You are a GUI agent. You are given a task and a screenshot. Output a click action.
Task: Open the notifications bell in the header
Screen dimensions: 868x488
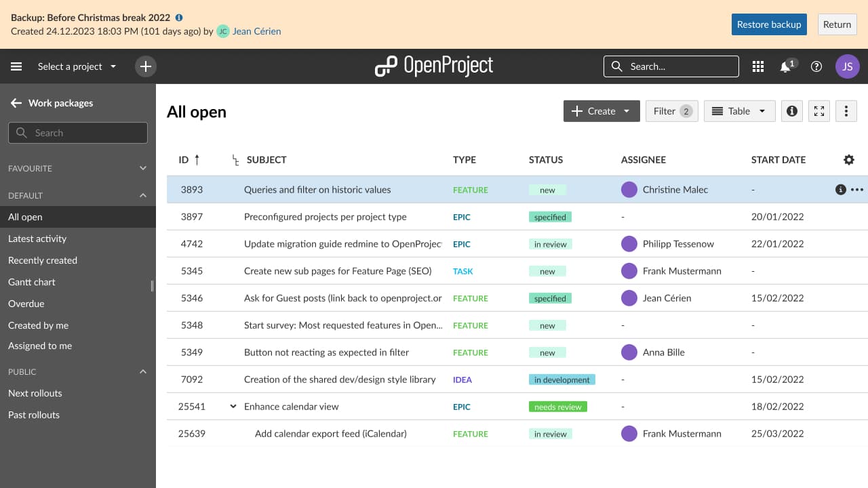785,66
